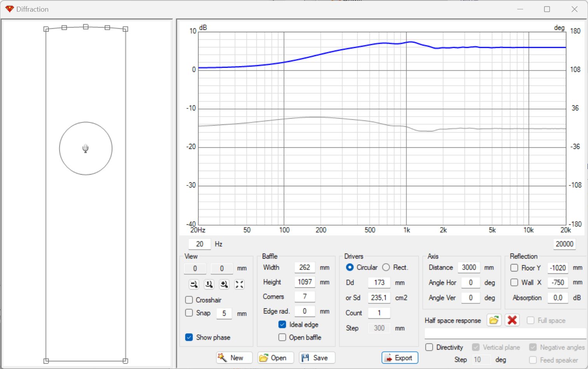Edit the Angle Hor field
Screen dimensions: 588x369
click(x=471, y=283)
